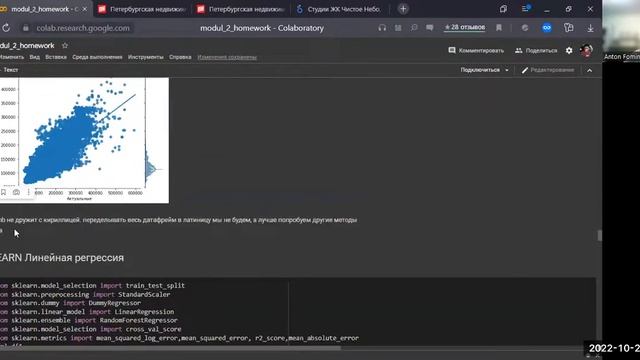Click the scatter plot output image
640x360 pixels.
click(x=84, y=140)
